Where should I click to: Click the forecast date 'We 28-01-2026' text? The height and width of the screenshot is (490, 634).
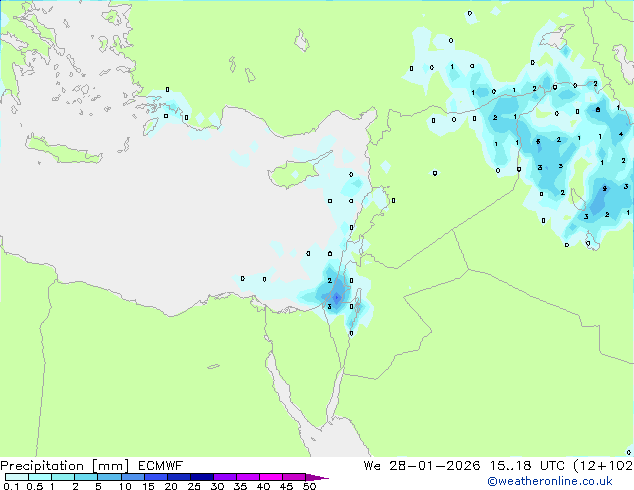pyautogui.click(x=422, y=466)
